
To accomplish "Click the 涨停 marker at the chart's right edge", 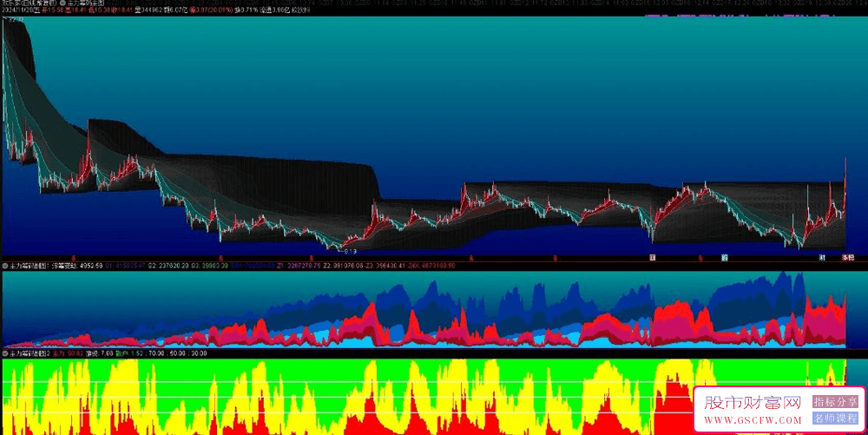I will click(x=847, y=258).
